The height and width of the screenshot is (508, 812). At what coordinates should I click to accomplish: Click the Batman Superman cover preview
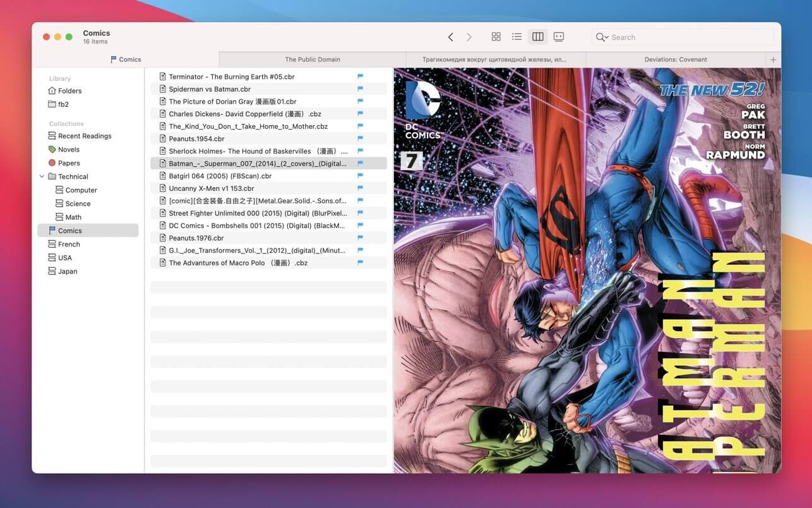[587, 270]
